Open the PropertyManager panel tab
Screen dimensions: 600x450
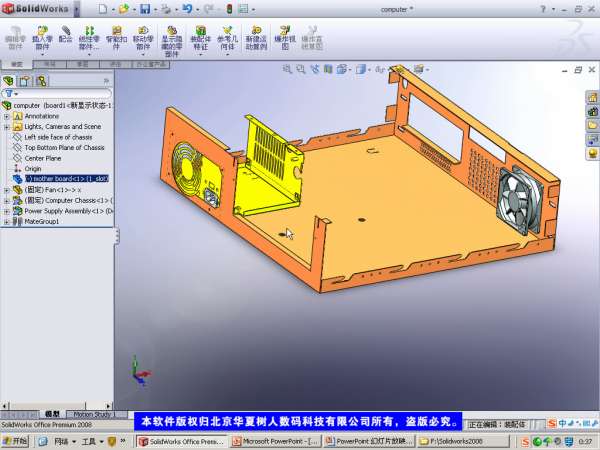pyautogui.click(x=25, y=80)
